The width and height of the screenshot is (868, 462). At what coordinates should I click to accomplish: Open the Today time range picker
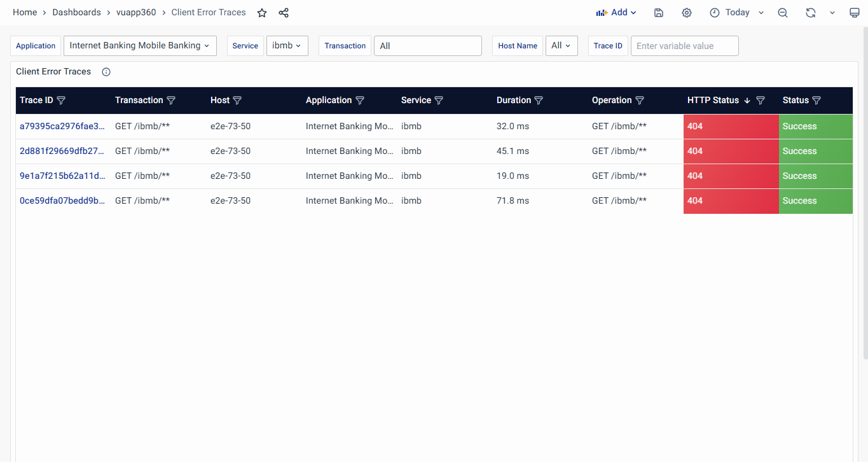[x=737, y=13]
